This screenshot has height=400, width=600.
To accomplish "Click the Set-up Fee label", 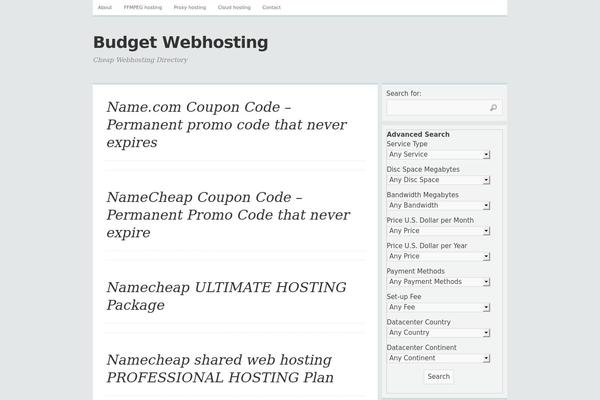I will click(x=404, y=297).
